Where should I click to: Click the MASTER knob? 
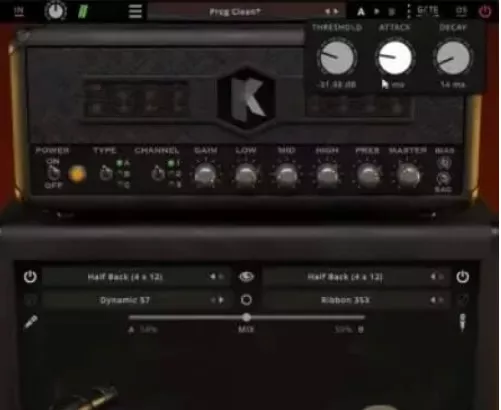(x=408, y=175)
